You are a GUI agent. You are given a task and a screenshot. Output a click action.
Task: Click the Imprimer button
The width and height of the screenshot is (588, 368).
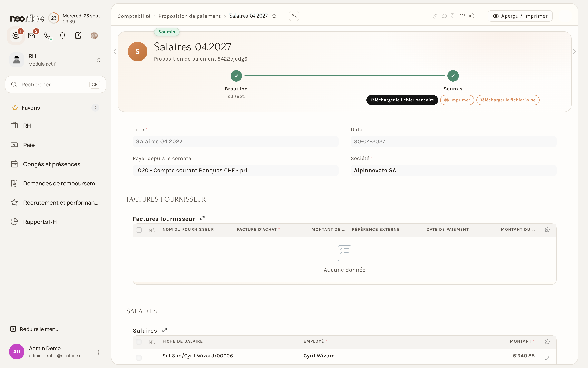click(x=457, y=100)
